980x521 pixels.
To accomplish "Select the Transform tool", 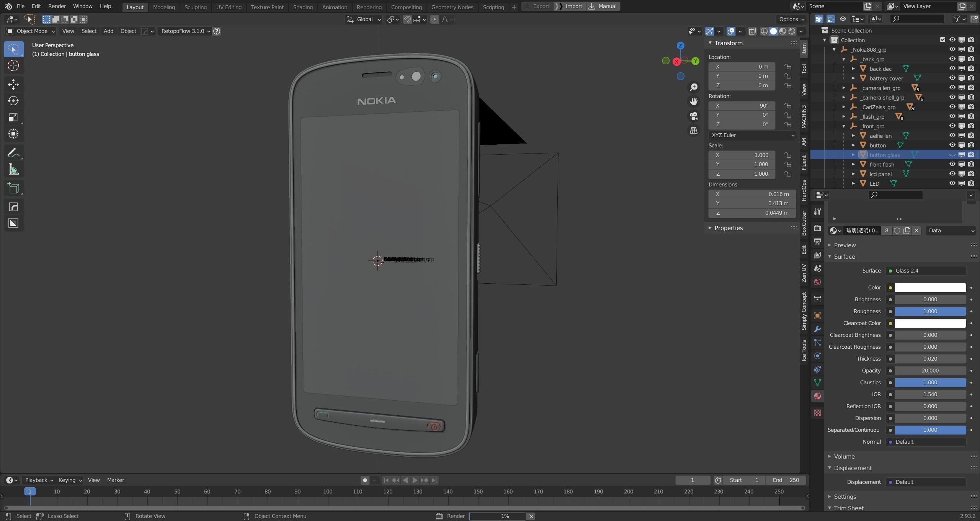I will (x=13, y=134).
